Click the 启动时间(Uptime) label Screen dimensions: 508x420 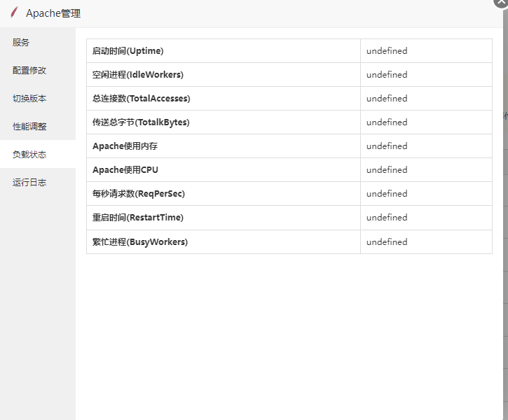(128, 51)
